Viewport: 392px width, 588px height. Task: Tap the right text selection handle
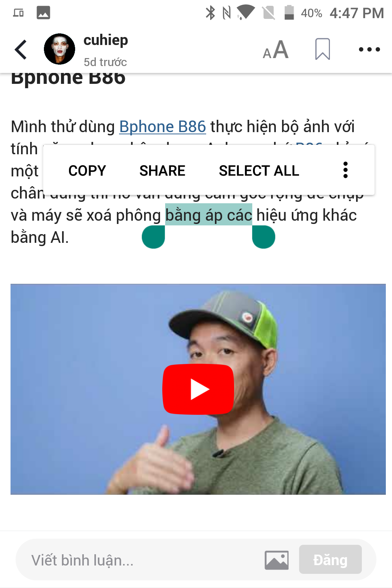pyautogui.click(x=264, y=237)
